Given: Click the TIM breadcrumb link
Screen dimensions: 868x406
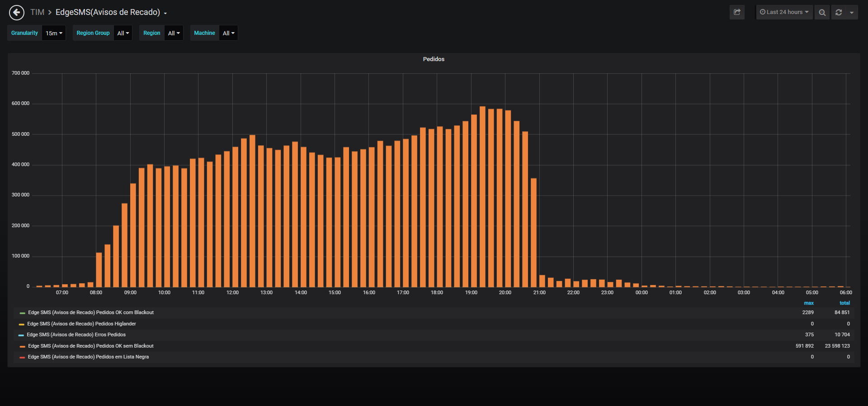Looking at the screenshot, I should [37, 12].
